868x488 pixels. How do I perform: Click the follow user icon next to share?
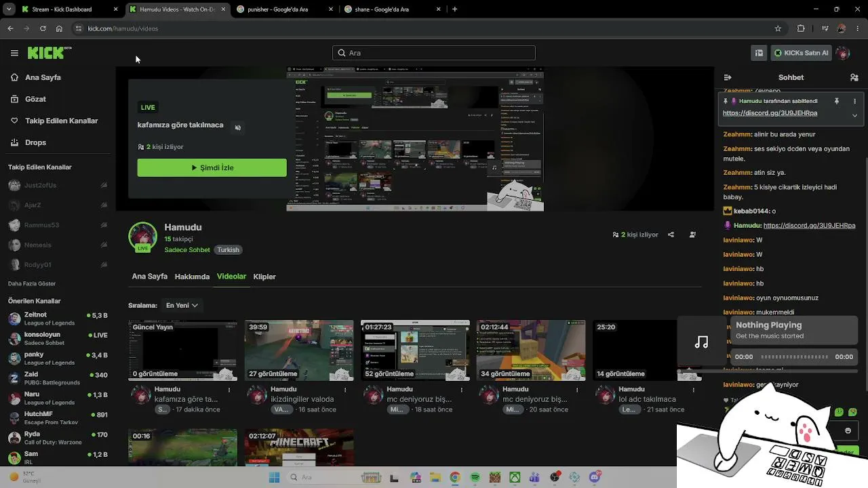[x=692, y=235]
